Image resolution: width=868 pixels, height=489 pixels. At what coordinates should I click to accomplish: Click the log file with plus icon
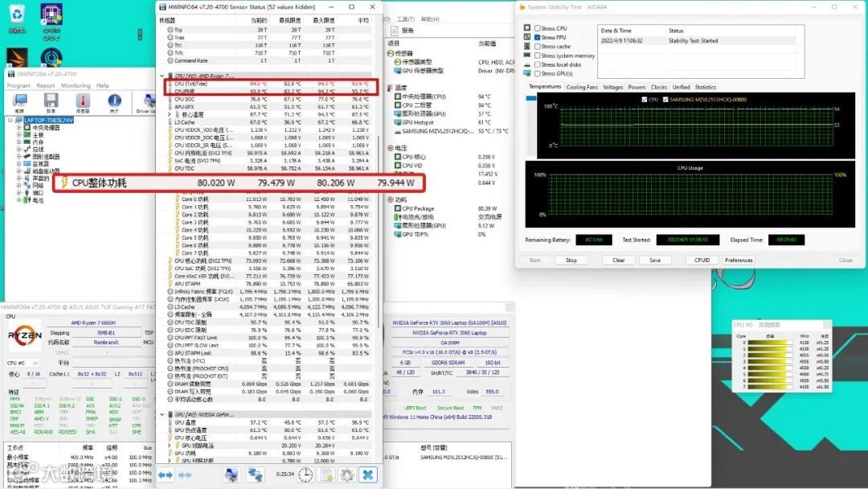coord(326,475)
